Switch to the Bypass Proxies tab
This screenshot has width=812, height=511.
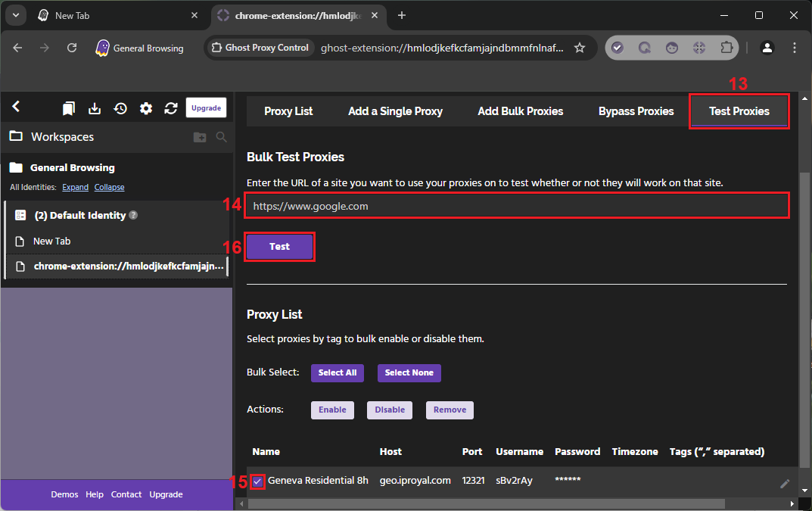[x=636, y=111]
